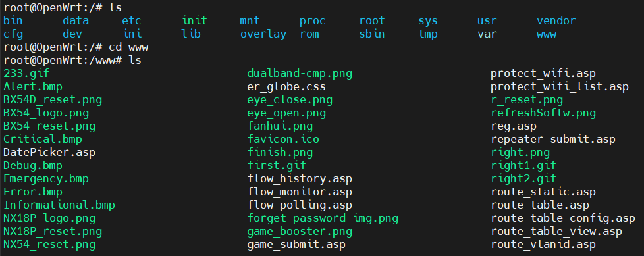The height and width of the screenshot is (256, 644).
Task: Select DatePicker.asp in the listing
Action: point(49,152)
